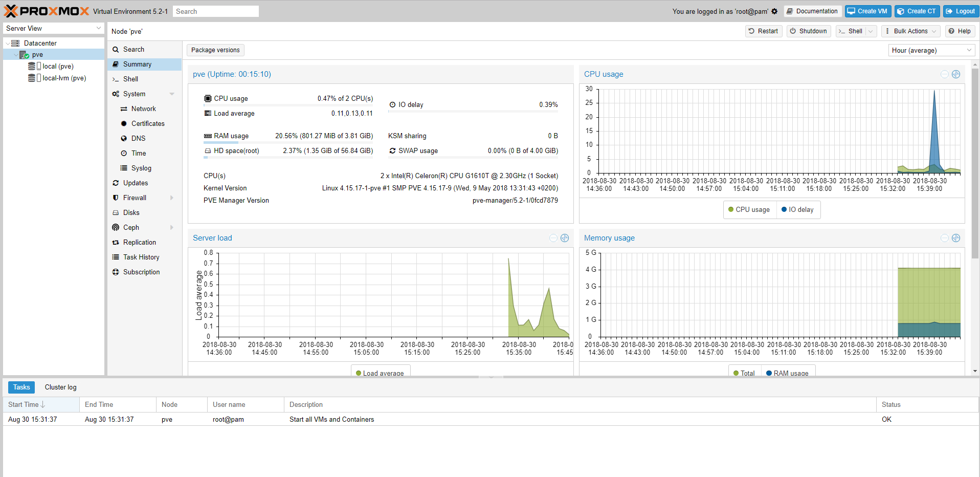Click the Subscription lifebuoy icon
This screenshot has height=477, width=980.
[x=116, y=272]
